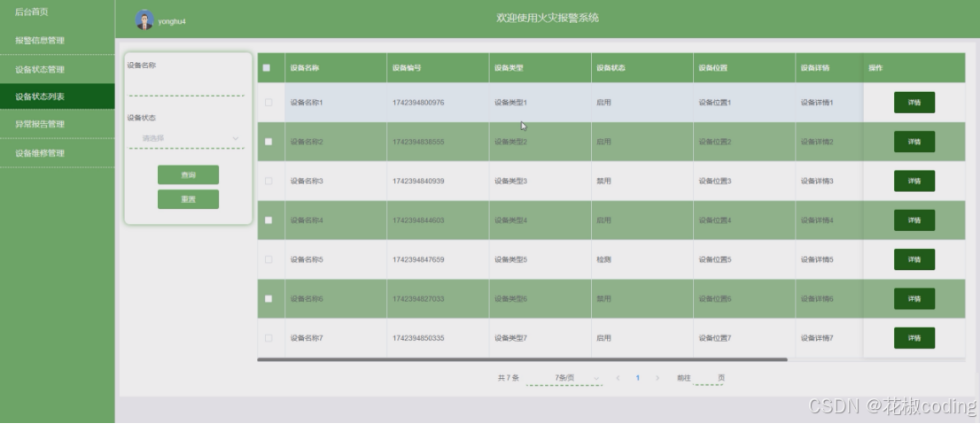This screenshot has width=980, height=424.
Task: Check the checkbox for 设备名称2 row
Action: coord(268,142)
